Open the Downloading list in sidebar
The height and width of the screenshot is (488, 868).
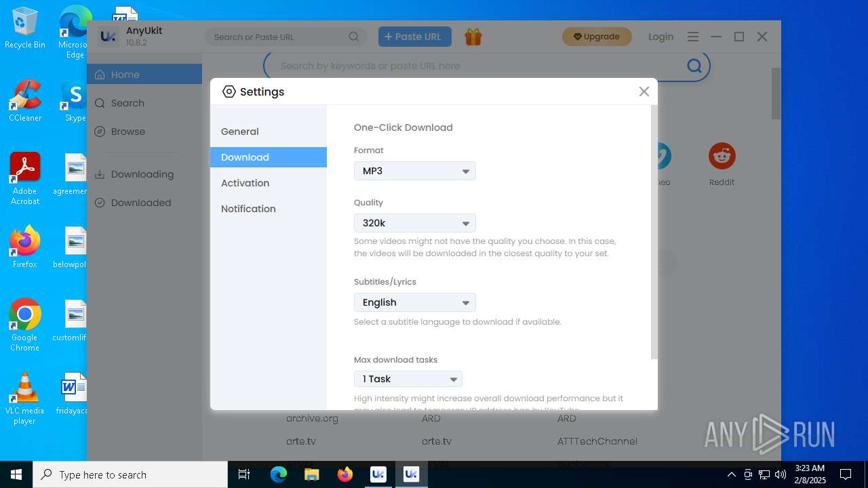coord(144,174)
